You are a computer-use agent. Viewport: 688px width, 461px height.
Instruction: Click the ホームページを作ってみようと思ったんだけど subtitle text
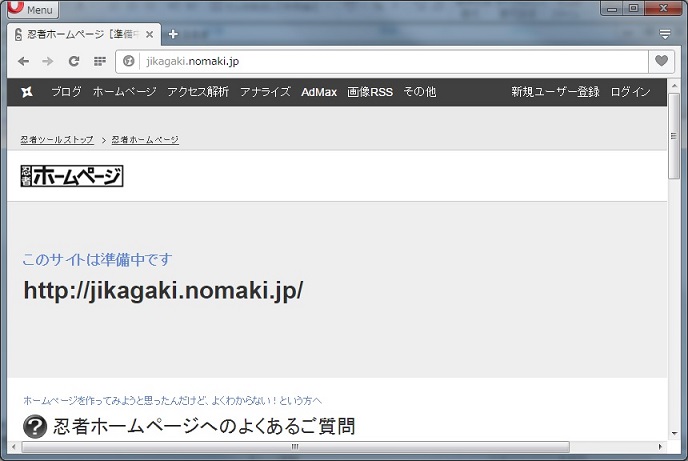pos(172,400)
